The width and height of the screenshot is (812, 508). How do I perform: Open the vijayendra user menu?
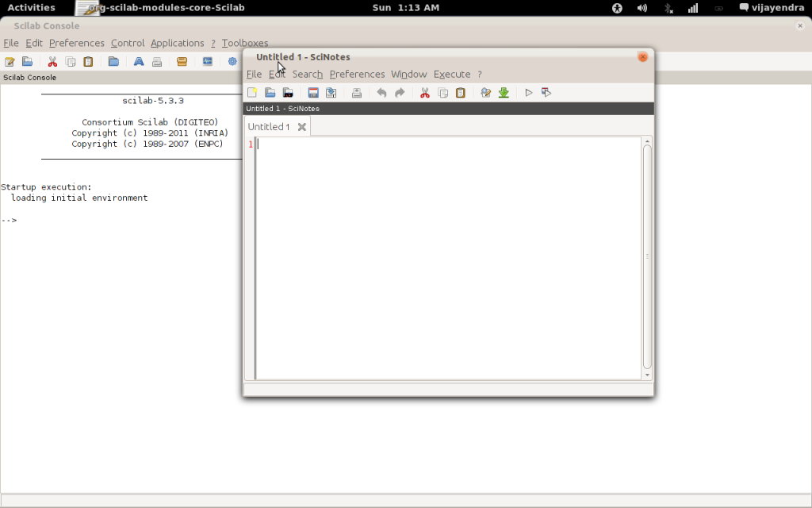click(772, 8)
